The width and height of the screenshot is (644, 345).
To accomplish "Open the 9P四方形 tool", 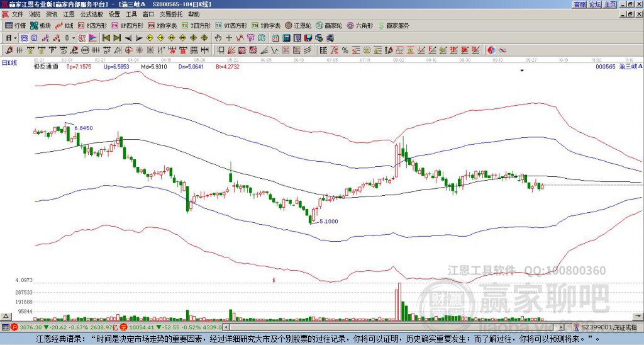I will tap(127, 25).
